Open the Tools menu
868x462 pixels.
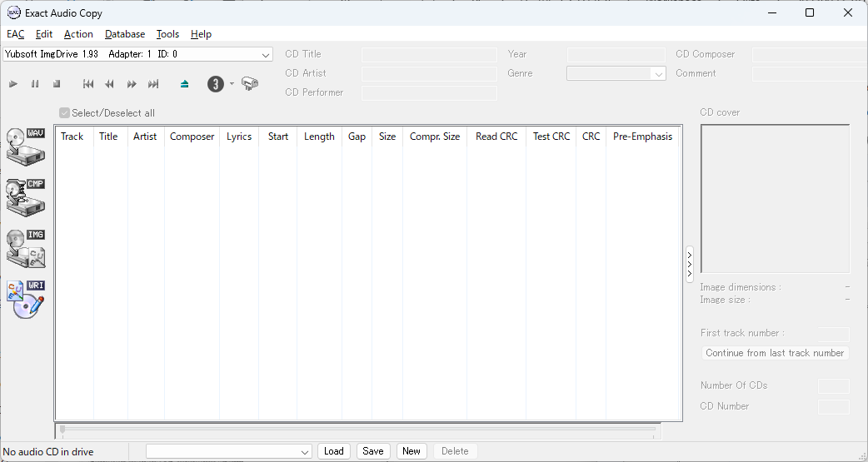pos(167,34)
